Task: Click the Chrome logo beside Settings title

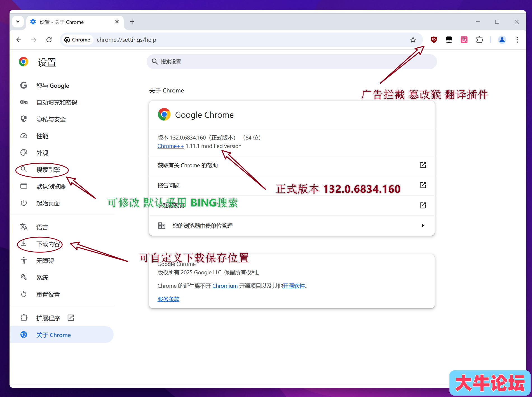Action: tap(24, 62)
